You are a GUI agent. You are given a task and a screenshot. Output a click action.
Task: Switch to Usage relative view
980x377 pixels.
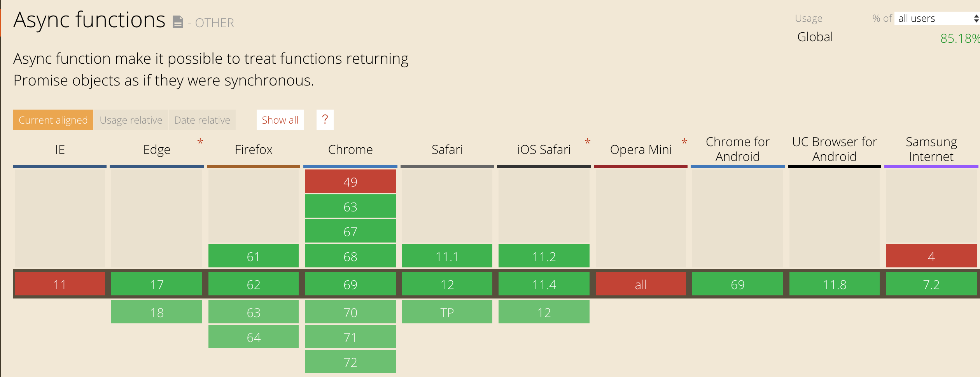point(131,120)
